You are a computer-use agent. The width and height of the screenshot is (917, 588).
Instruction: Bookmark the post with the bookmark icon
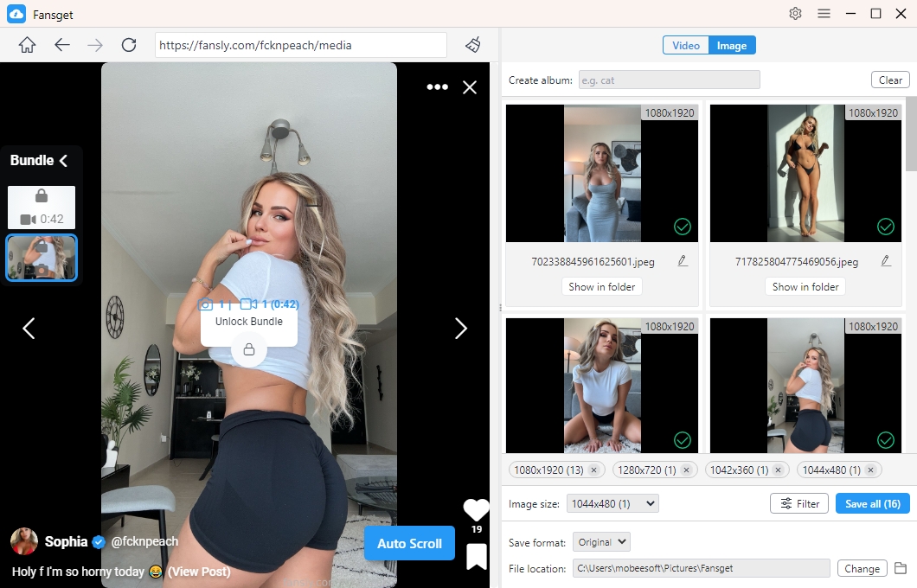(x=477, y=556)
